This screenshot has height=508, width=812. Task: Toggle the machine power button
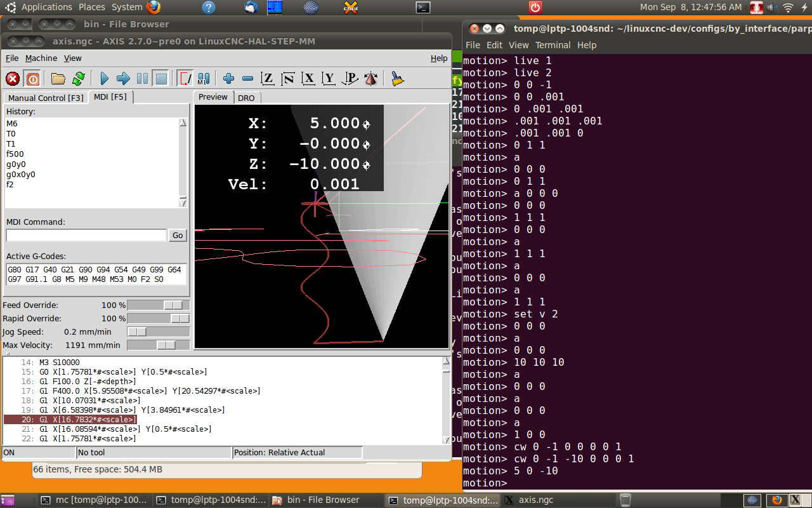(x=32, y=79)
